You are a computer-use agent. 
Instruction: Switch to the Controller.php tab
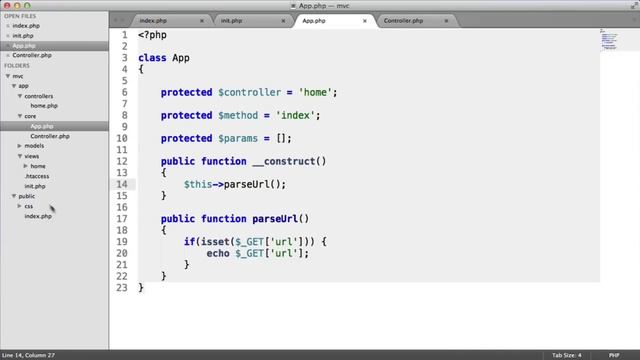[403, 21]
